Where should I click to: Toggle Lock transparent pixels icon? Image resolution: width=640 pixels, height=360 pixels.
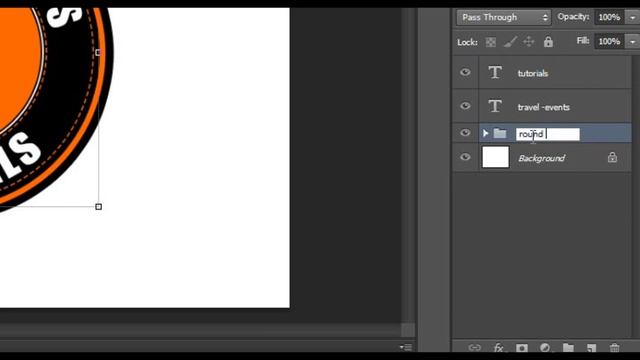(491, 42)
